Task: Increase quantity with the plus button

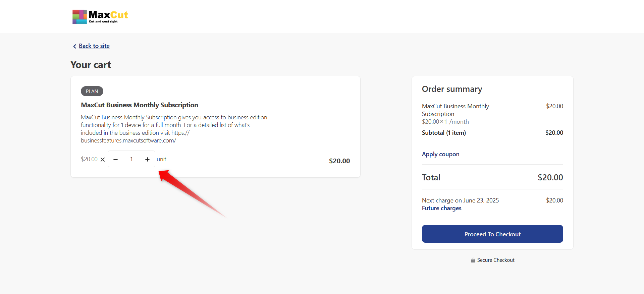Action: [x=147, y=159]
